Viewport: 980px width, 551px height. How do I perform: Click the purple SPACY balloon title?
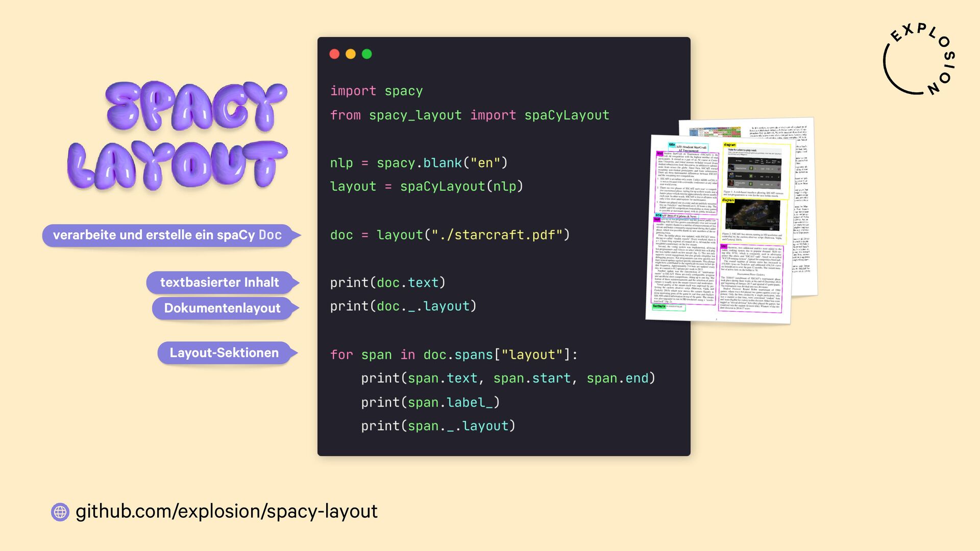197,106
